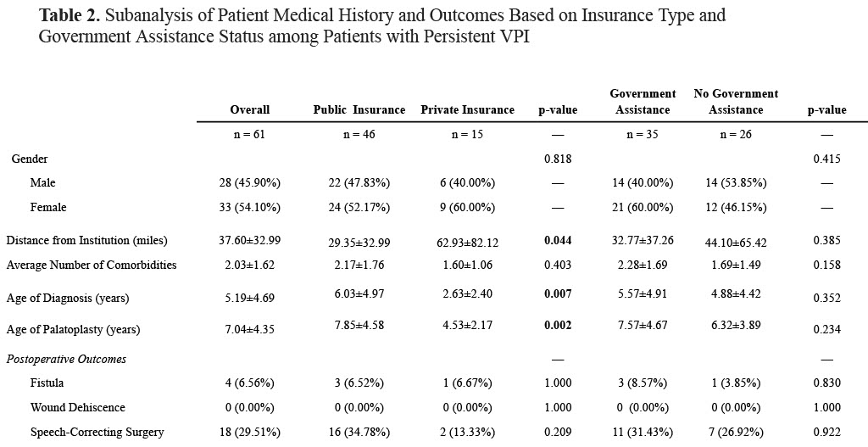Select the Overall column header
Screen dimensions: 868x447
(250, 109)
